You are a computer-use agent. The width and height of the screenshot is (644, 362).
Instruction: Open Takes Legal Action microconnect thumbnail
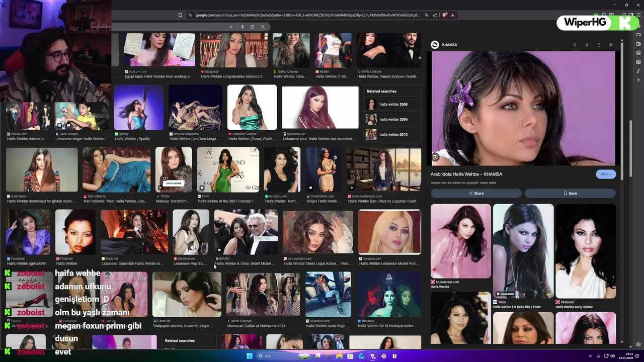(x=317, y=232)
